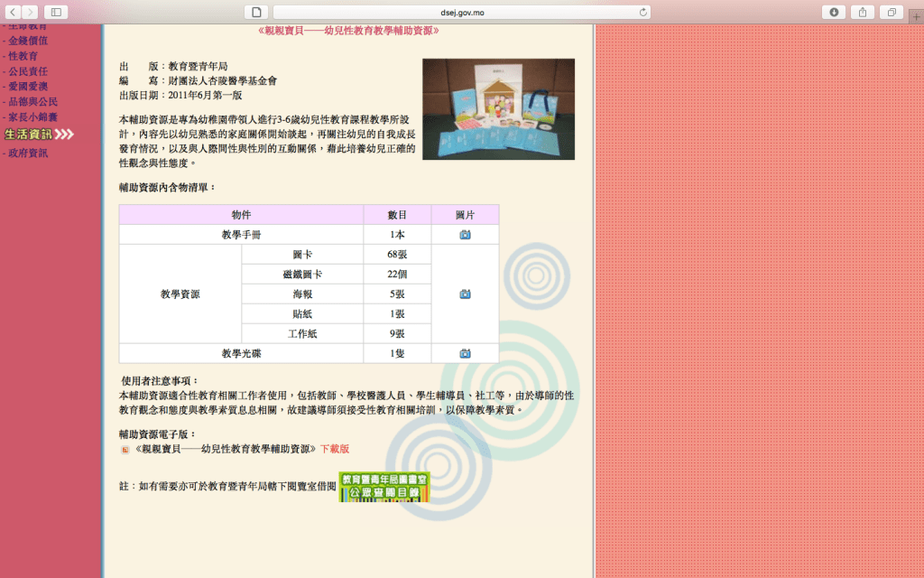Click the 公眾查閱目錄 library catalog banner
Viewport: 924px width, 578px height.
pos(384,487)
